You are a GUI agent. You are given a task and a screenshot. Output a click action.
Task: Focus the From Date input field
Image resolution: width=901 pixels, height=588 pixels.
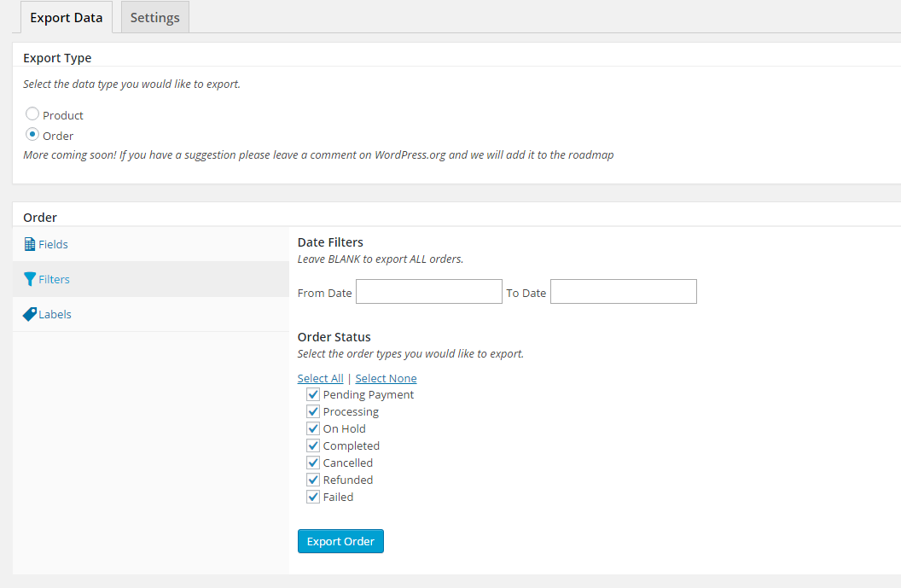(428, 292)
